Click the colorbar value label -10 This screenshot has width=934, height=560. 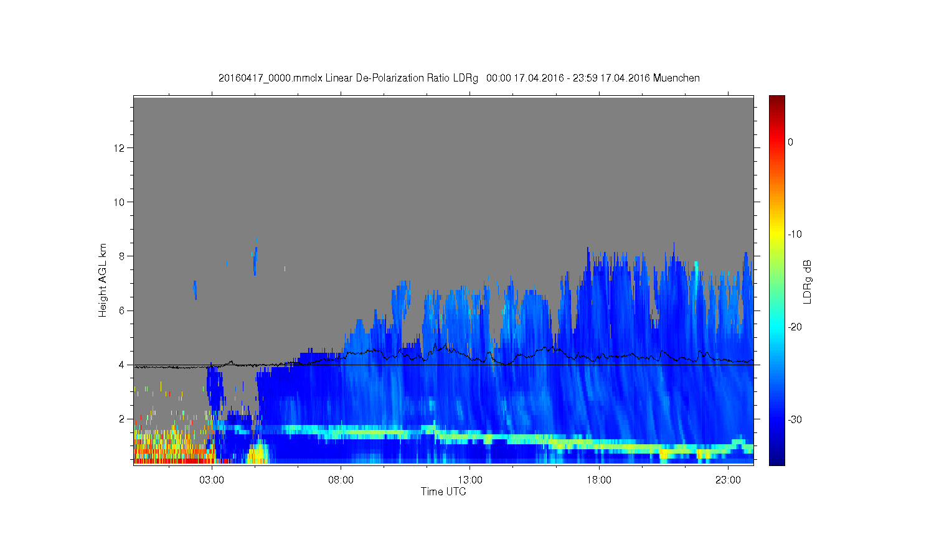coord(795,235)
